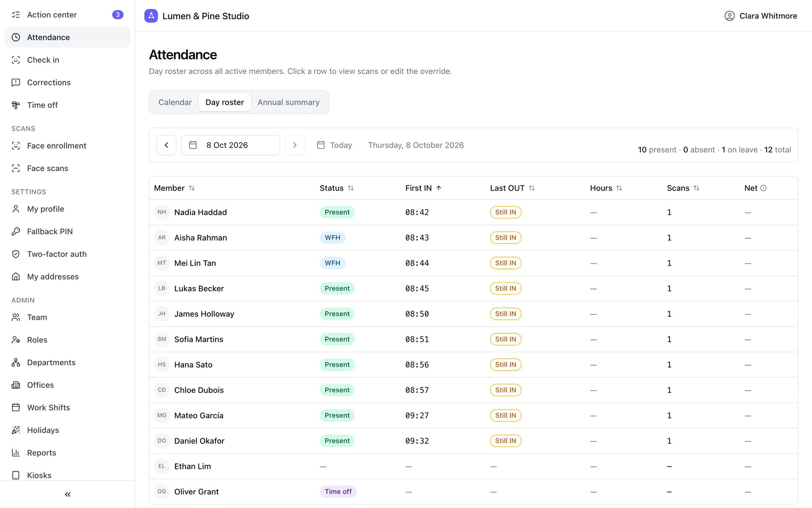
Task: Select Attendance in the sidebar
Action: click(x=67, y=37)
